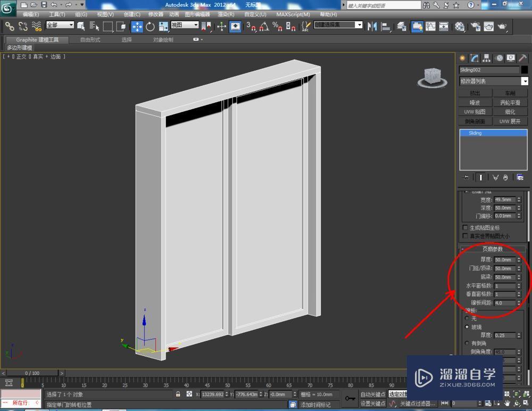Switch to the Hierarchy command panel tab
This screenshot has width=532, height=411.
[486, 58]
